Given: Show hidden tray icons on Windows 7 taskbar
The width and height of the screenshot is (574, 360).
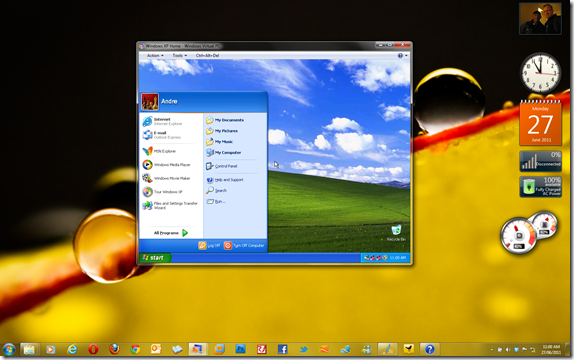Looking at the screenshot, I should coord(492,350).
